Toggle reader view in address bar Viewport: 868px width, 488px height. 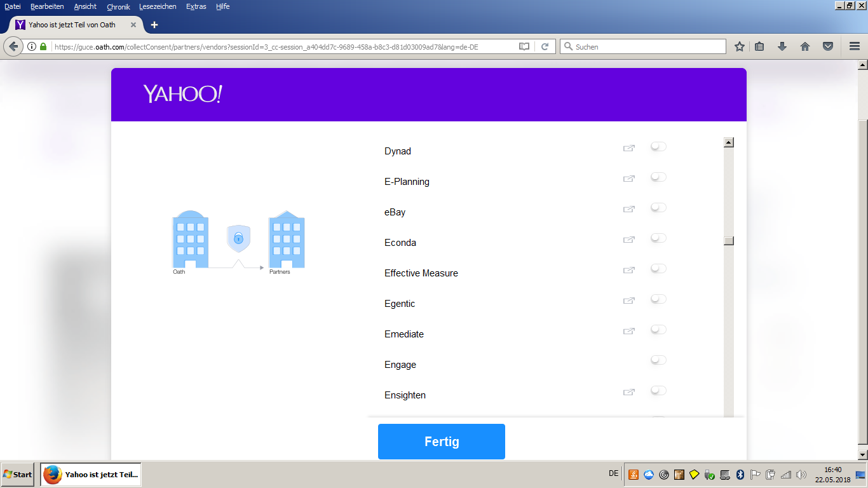pyautogui.click(x=524, y=46)
